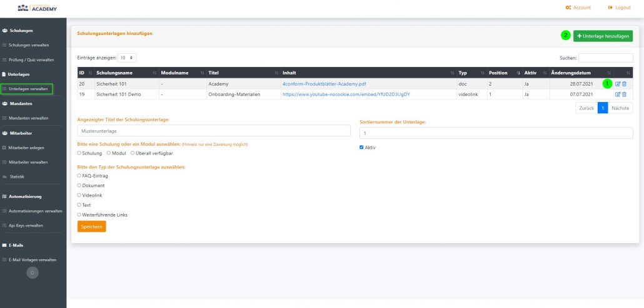Open the Account menu in header

coord(578,8)
